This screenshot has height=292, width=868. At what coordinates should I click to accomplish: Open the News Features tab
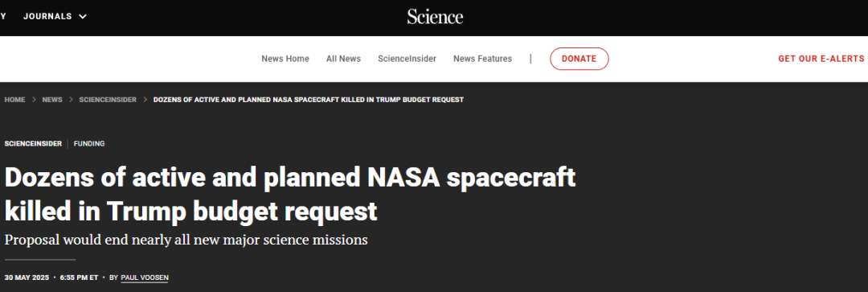pos(483,59)
